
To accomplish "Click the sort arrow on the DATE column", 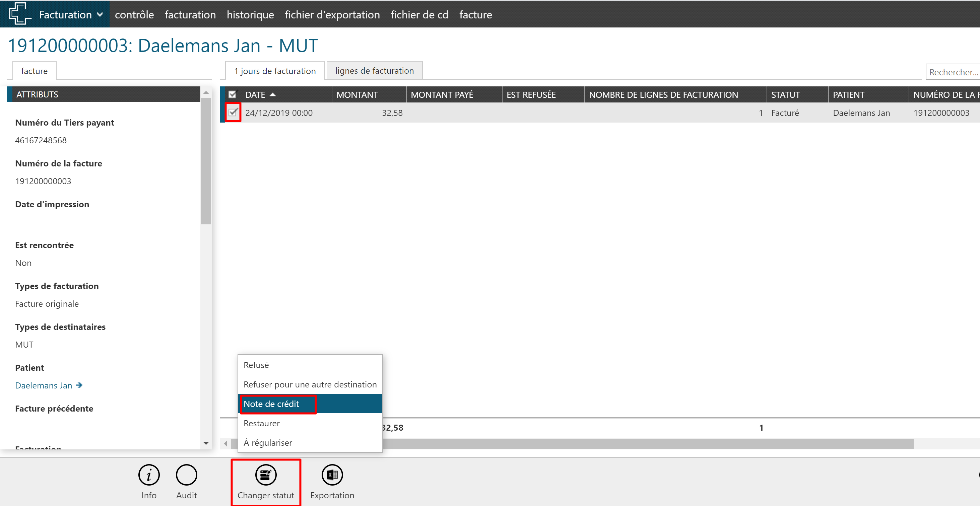I will [x=273, y=95].
